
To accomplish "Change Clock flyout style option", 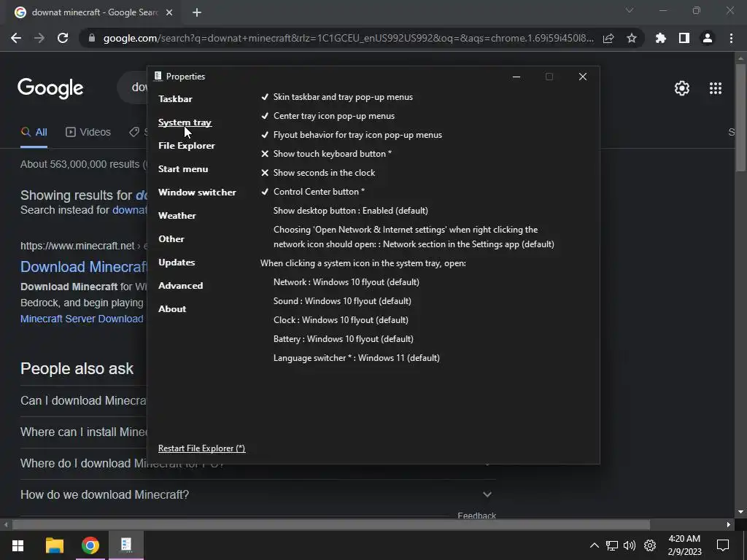I will click(x=341, y=321).
